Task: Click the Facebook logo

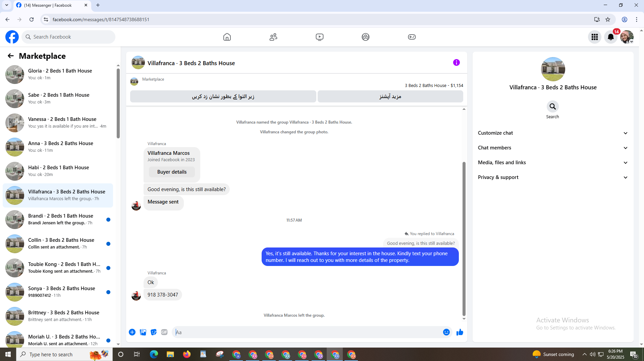Action: click(12, 37)
